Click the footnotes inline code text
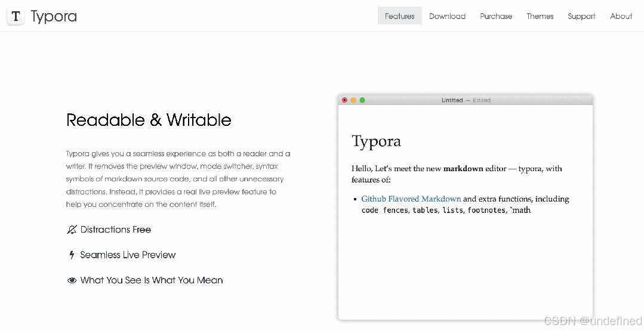Image resolution: width=644 pixels, height=331 pixels. 486,211
